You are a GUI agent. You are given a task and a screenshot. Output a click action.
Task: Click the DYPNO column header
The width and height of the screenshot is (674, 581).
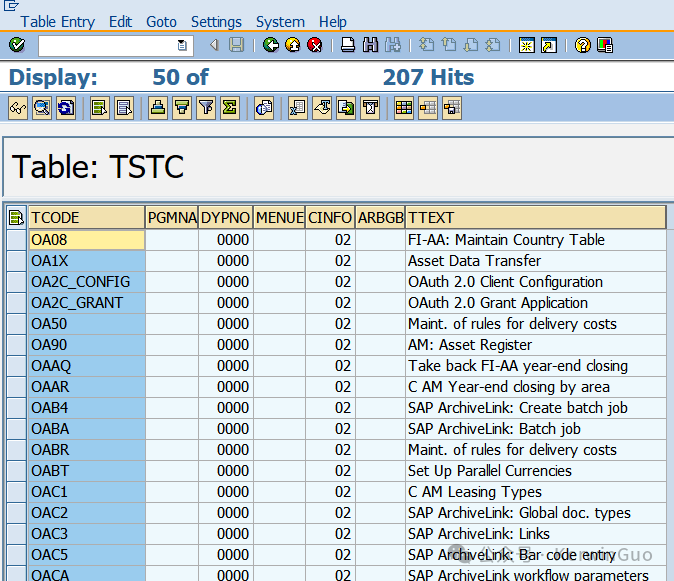(x=226, y=217)
